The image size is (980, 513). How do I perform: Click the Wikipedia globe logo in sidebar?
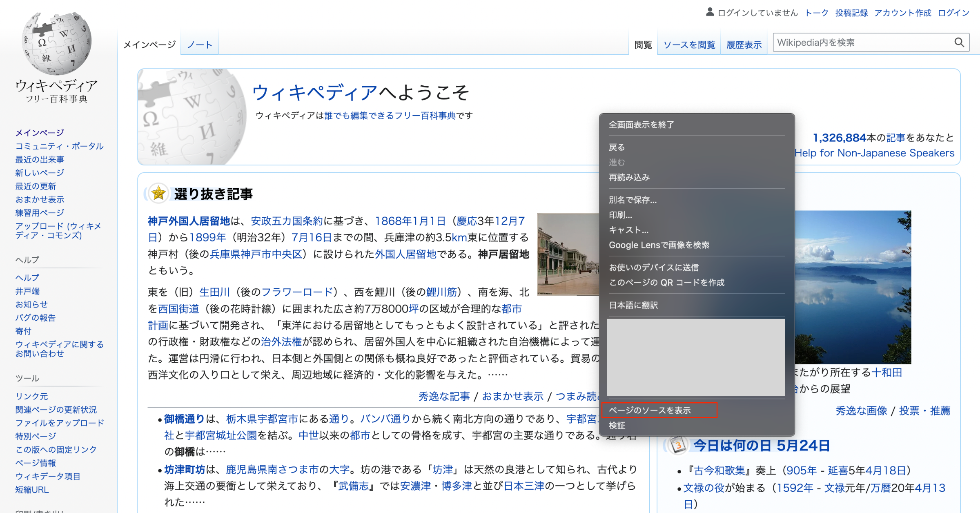[x=56, y=43]
